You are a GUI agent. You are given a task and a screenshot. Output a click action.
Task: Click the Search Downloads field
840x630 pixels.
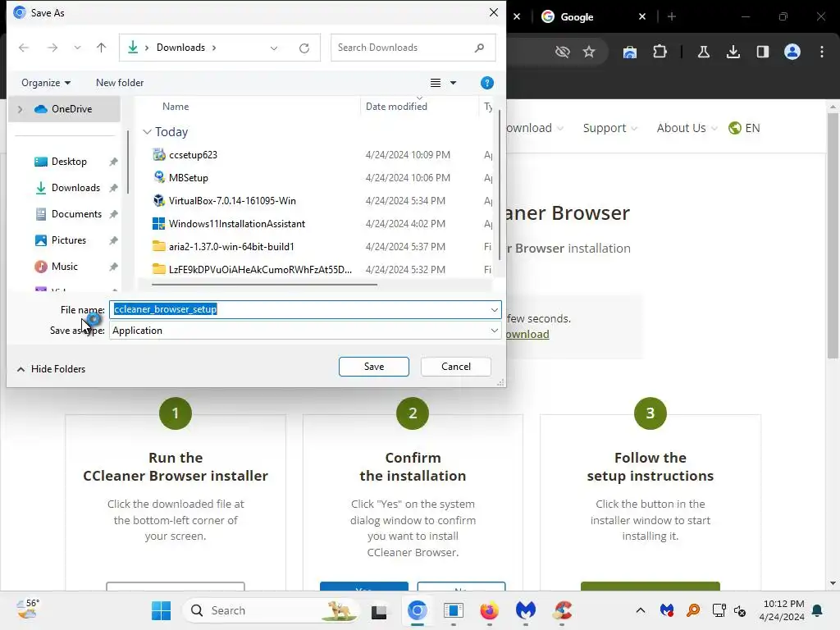[x=413, y=48]
